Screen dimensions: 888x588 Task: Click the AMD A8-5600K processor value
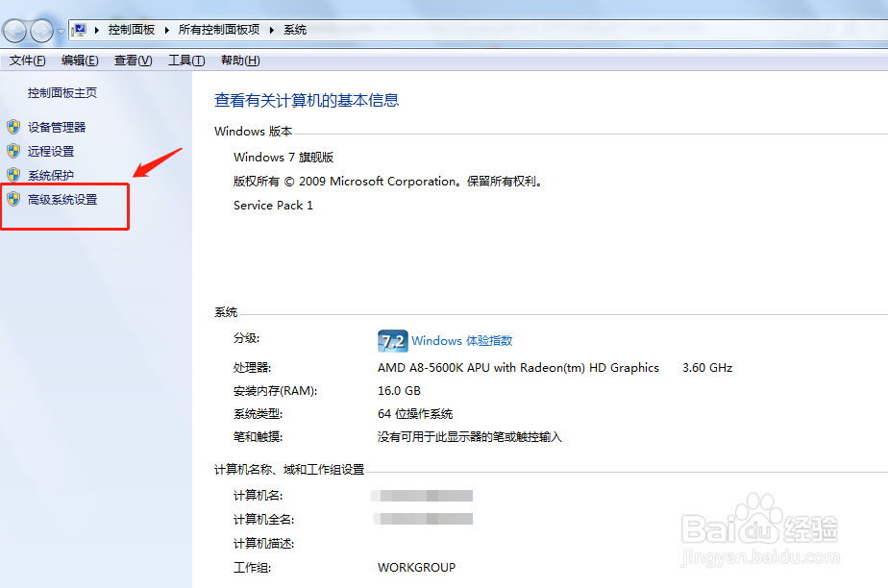click(x=518, y=368)
